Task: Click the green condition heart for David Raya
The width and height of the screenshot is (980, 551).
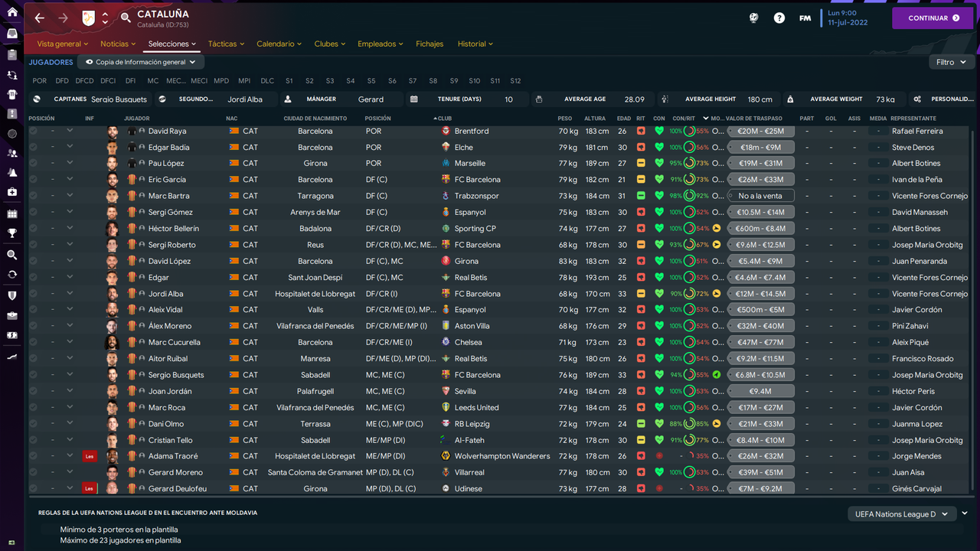Action: click(659, 131)
